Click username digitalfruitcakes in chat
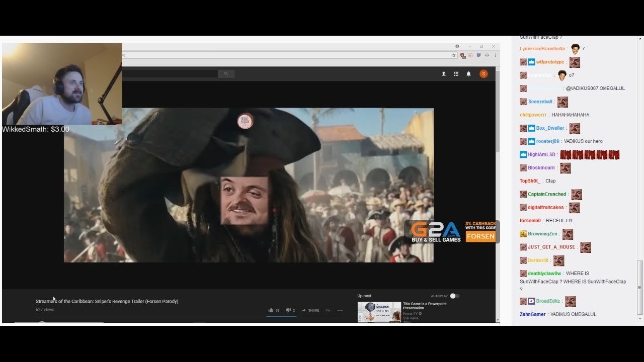The image size is (644, 362). click(x=545, y=207)
